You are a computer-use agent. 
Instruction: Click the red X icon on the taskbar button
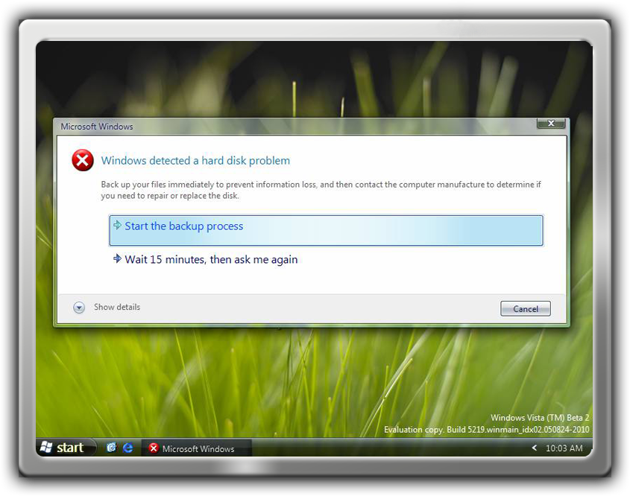(x=153, y=448)
